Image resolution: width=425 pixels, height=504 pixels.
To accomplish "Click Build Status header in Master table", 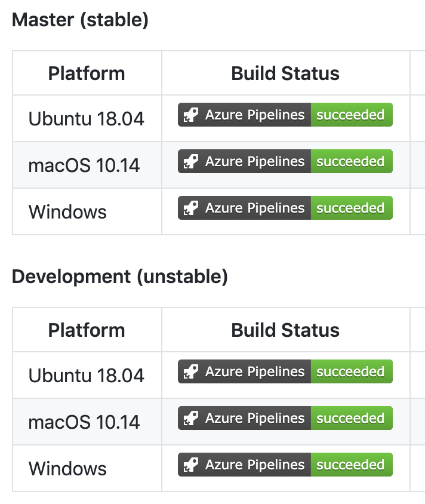I will tap(285, 73).
